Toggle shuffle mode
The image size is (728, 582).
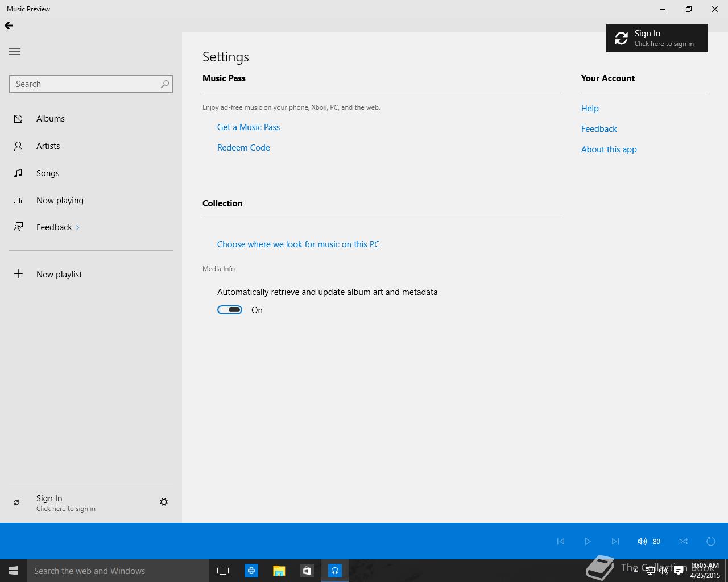pyautogui.click(x=684, y=542)
